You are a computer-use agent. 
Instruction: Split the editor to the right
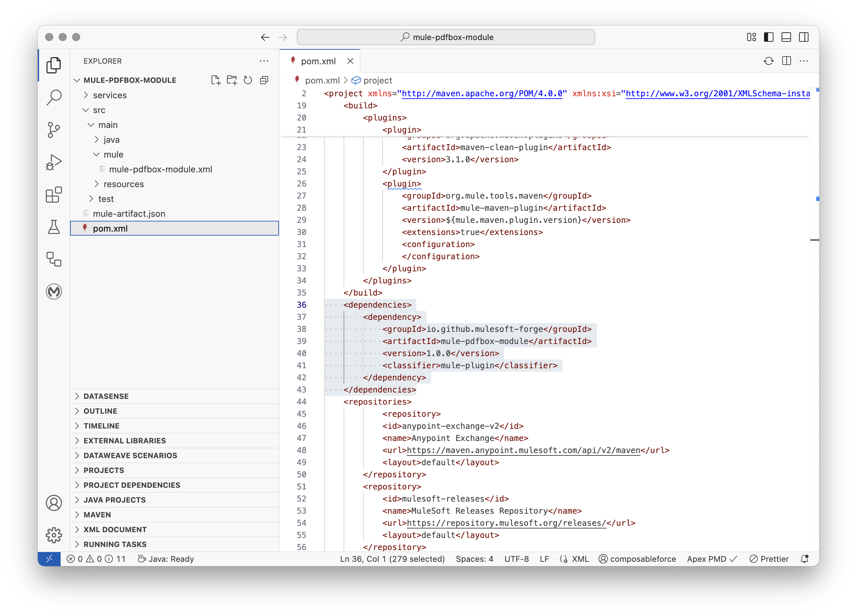[x=786, y=61]
